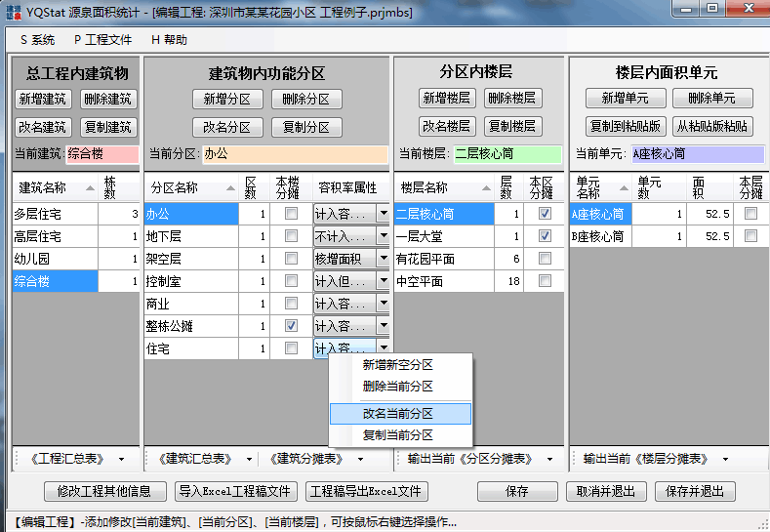Check 本区分摊 for 中空平面 floor
This screenshot has width=770, height=532.
click(x=545, y=280)
